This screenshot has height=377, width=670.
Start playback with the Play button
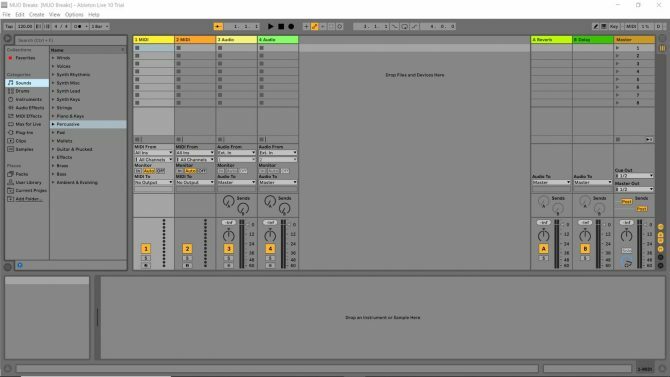(x=270, y=27)
